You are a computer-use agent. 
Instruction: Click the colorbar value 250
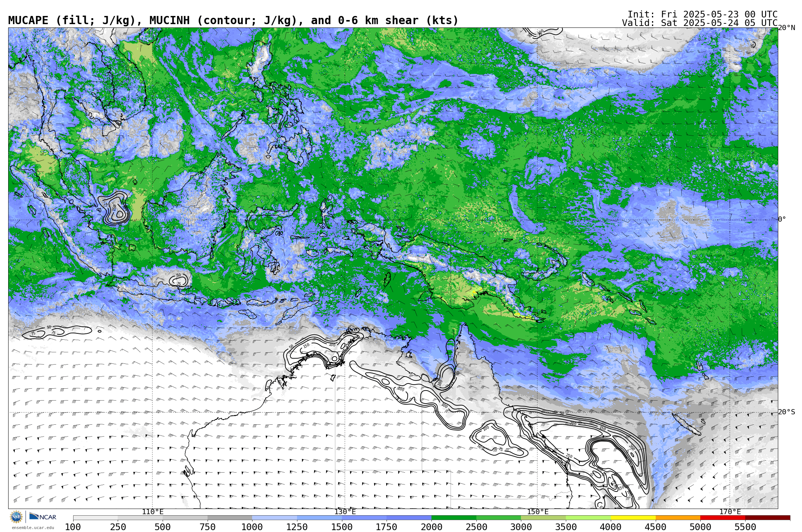[x=118, y=527]
